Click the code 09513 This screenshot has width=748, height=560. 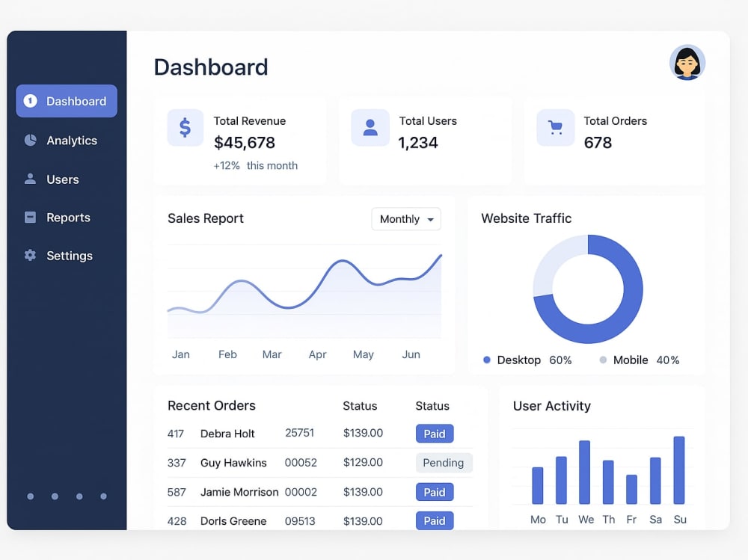point(300,521)
